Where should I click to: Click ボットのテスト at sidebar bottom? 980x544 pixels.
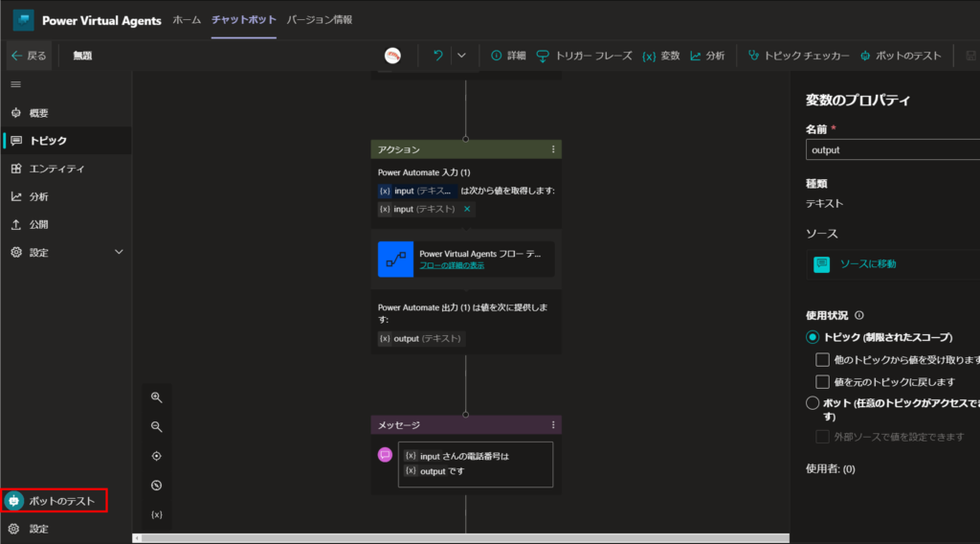55,501
